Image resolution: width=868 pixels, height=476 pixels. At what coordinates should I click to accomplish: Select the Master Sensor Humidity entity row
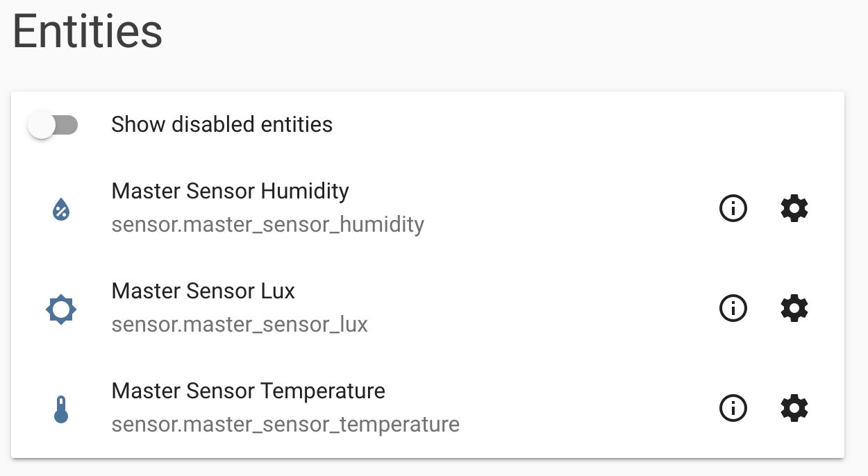229,191
